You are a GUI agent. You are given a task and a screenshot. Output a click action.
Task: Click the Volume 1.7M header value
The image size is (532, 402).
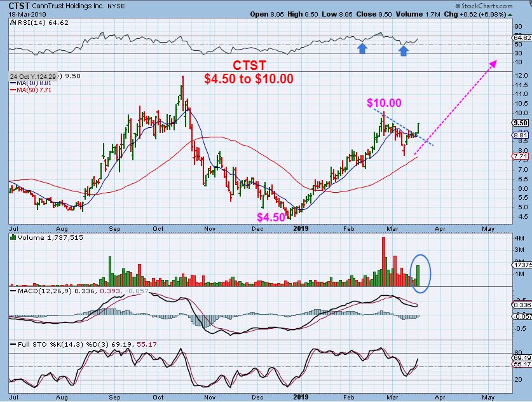(418, 14)
